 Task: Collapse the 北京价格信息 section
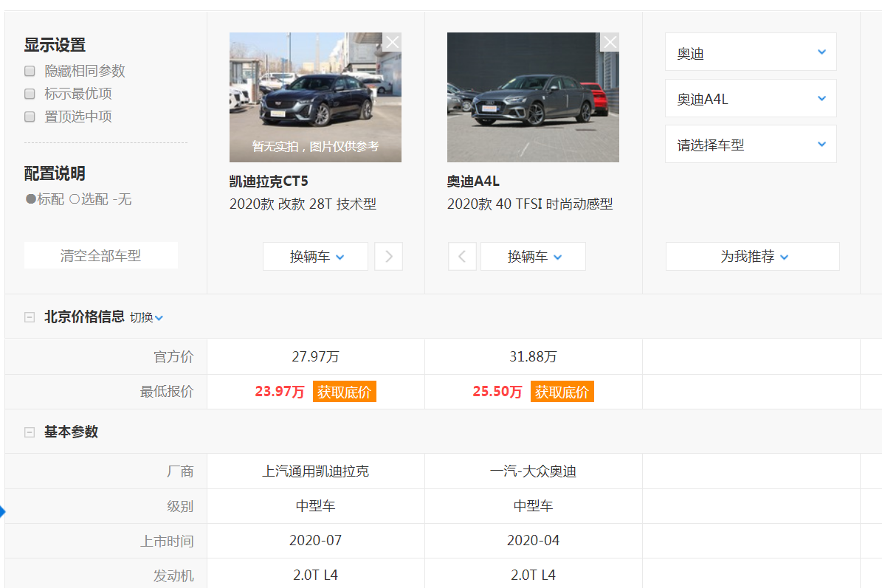pyautogui.click(x=30, y=317)
